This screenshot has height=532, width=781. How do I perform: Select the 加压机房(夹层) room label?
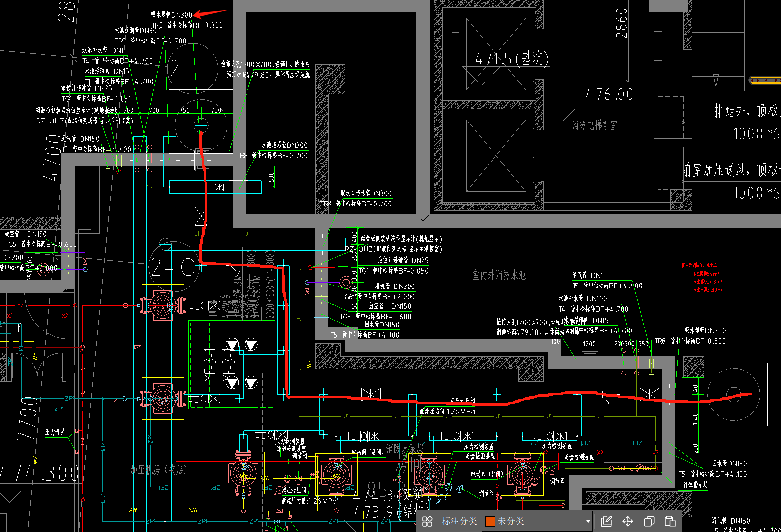pyautogui.click(x=159, y=470)
